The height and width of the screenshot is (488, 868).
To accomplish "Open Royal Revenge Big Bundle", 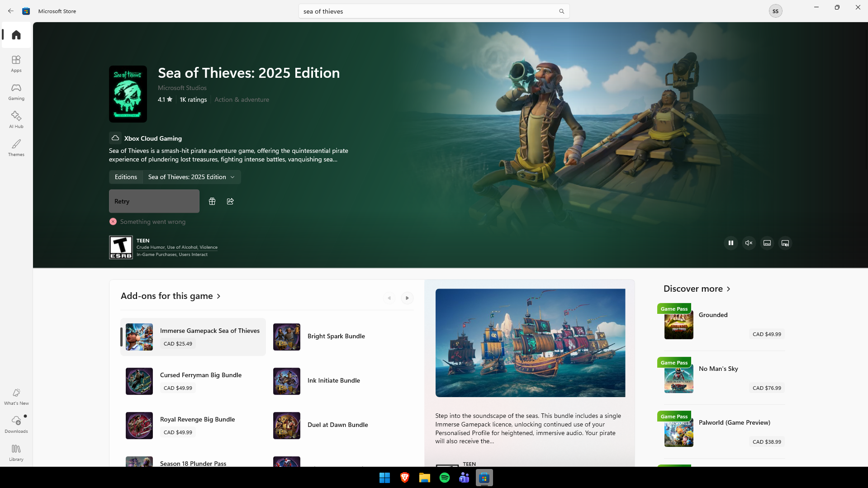I will tap(193, 426).
